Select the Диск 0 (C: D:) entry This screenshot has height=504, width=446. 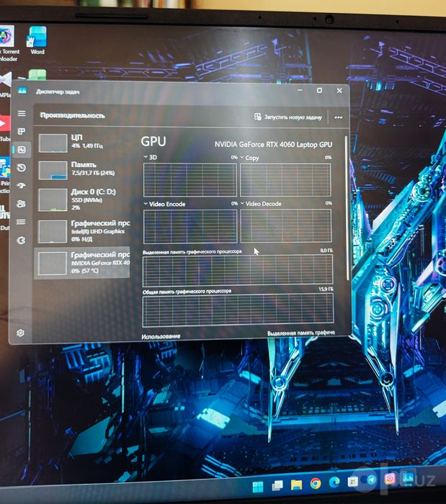(82, 199)
